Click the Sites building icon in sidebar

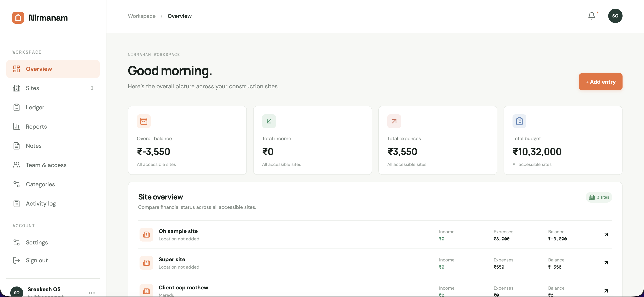coord(17,88)
